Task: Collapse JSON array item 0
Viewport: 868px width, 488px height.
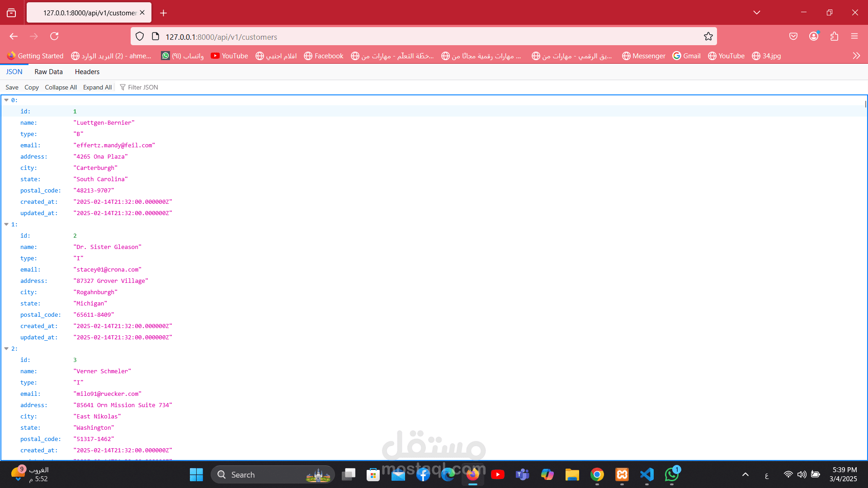Action: 6,100
